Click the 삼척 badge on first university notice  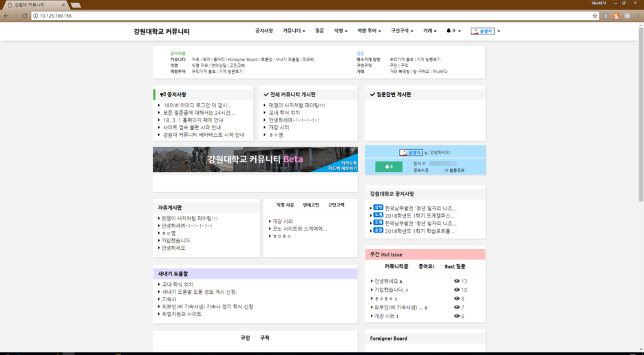[378, 208]
